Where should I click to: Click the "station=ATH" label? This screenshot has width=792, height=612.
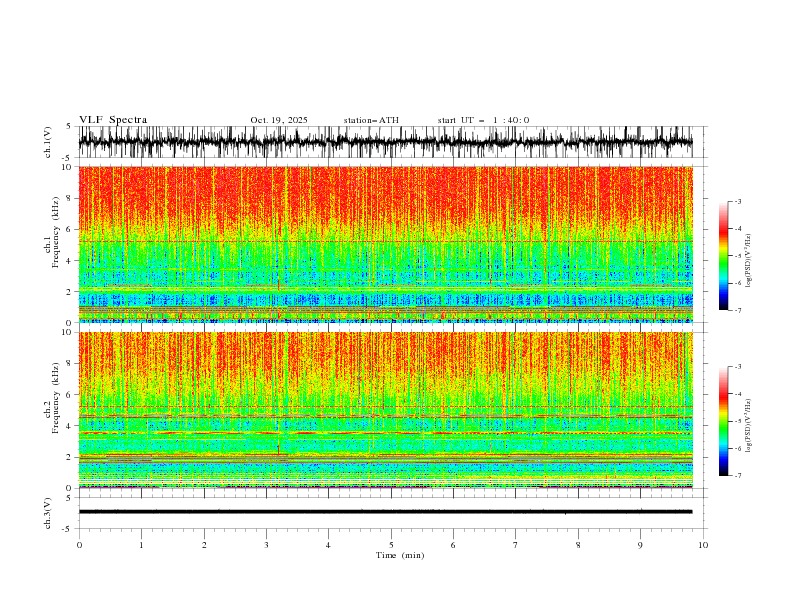tap(371, 120)
